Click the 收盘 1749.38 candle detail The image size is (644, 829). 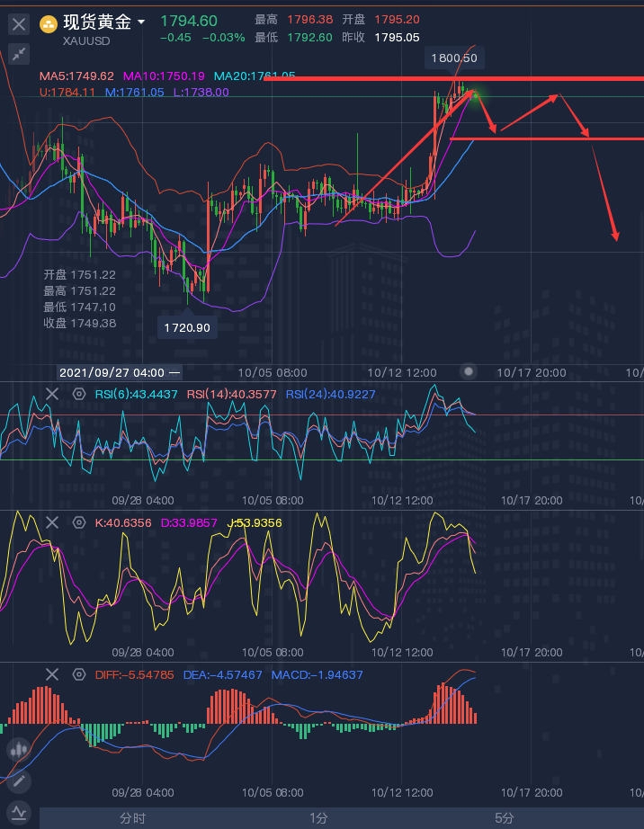pos(79,323)
